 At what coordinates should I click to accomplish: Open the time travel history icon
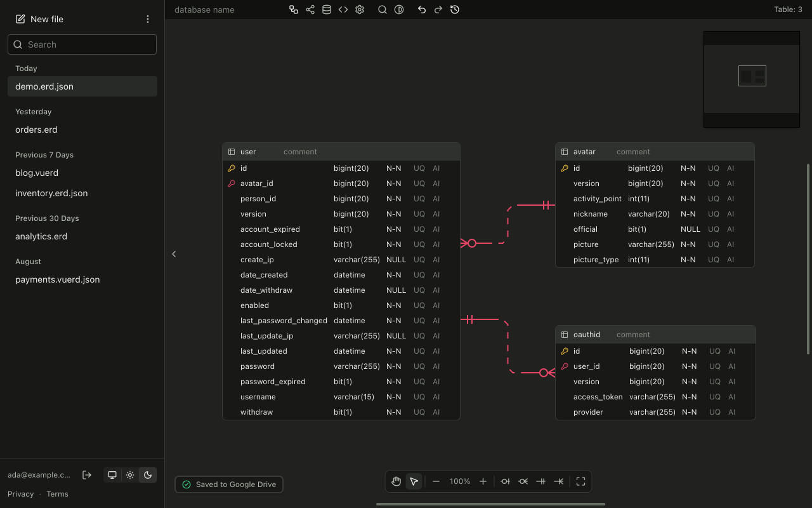455,10
